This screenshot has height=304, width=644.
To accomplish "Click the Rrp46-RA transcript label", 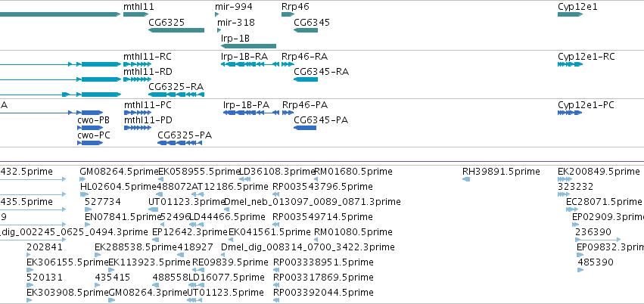I will click(x=304, y=57).
